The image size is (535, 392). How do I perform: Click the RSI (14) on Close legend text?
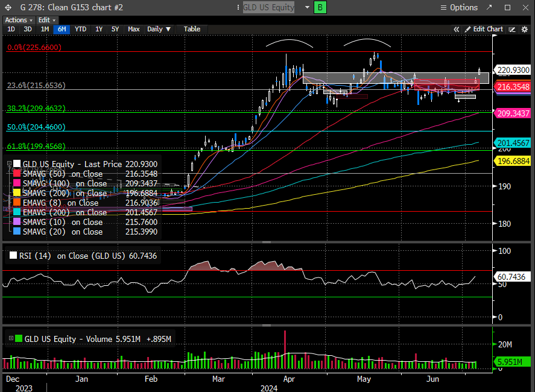coord(88,256)
